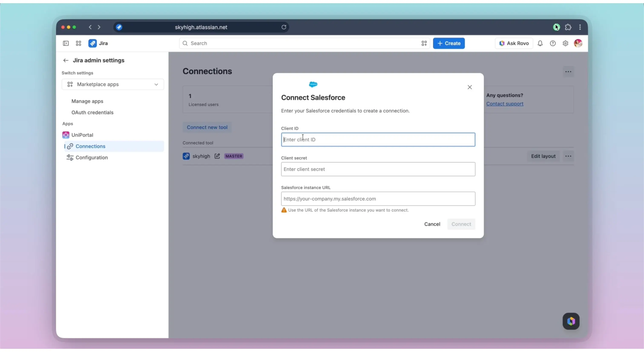The height and width of the screenshot is (352, 644).
Task: Focus the Client secret input field
Action: click(x=378, y=169)
